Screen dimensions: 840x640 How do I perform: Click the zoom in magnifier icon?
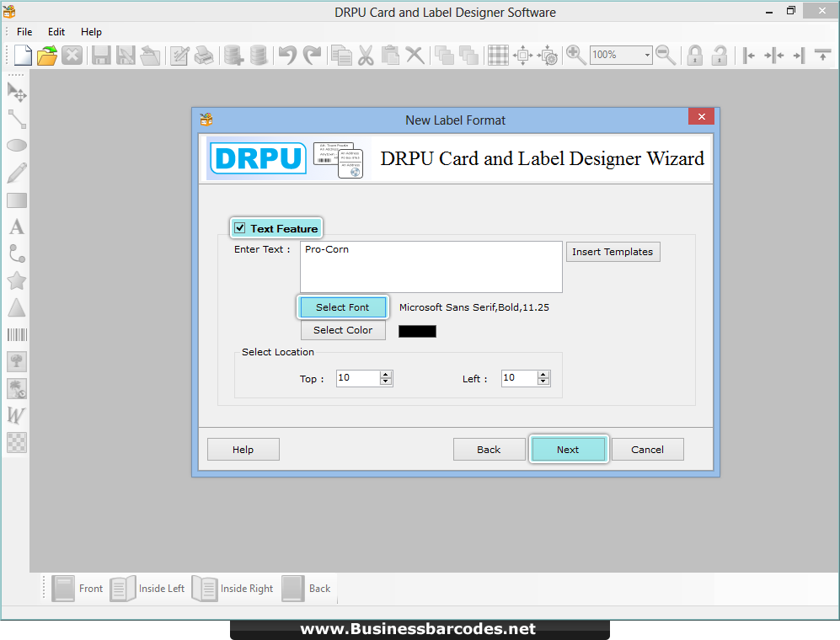click(x=576, y=56)
